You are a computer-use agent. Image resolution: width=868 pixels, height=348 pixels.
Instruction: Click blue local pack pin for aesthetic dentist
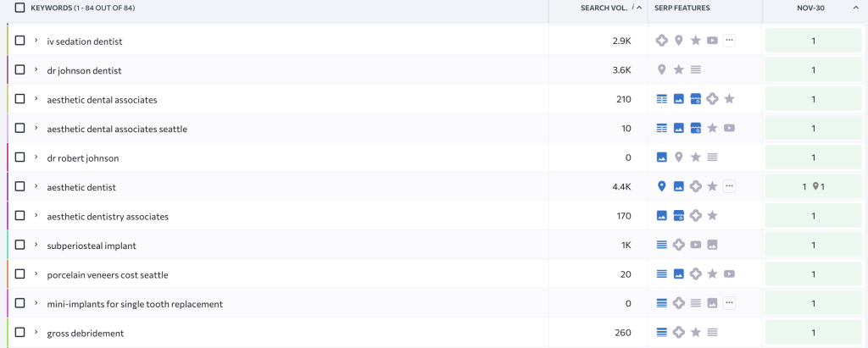(662, 186)
